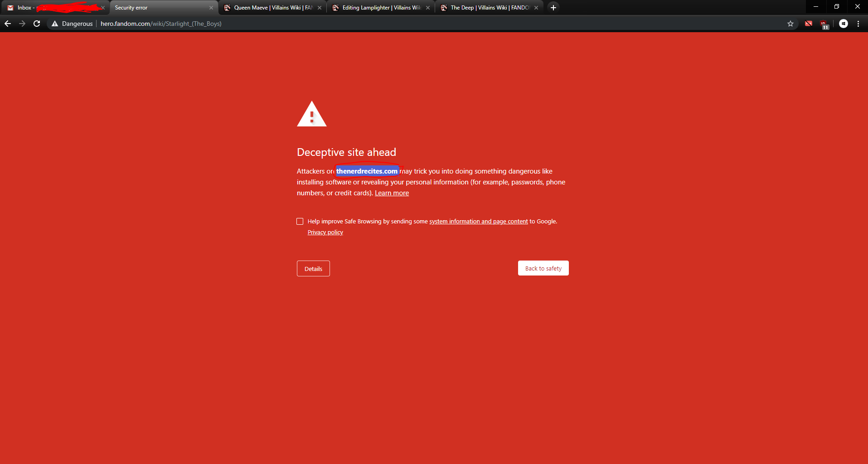Enable the Help improve Safe Browsing checkbox
Image resolution: width=868 pixels, height=464 pixels.
(300, 221)
